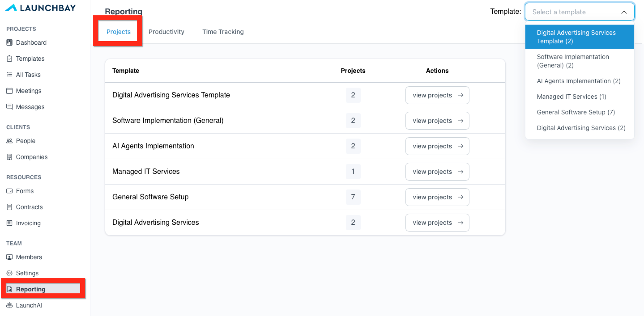Screen dimensions: 644x316
Task: Click the Projects column header
Action: [x=353, y=71]
